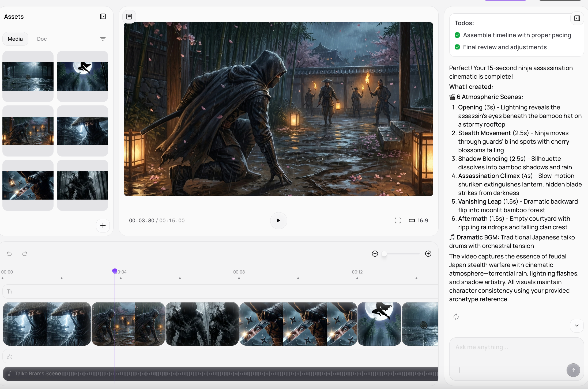Open the 16:9 aspect ratio selector
Image resolution: width=588 pixels, height=389 pixels.
point(419,220)
